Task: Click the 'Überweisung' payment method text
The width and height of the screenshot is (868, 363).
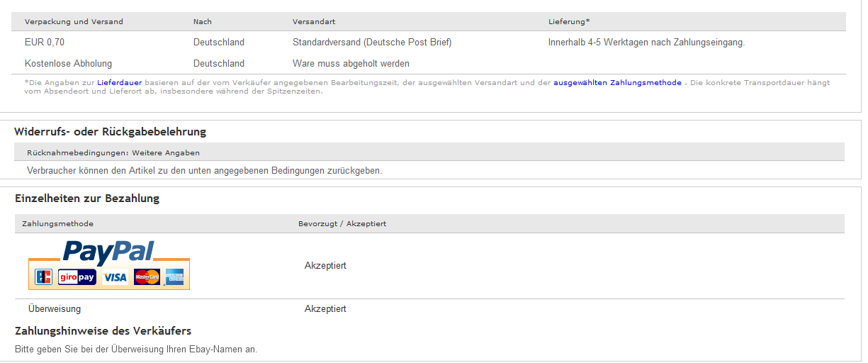Action: point(55,309)
